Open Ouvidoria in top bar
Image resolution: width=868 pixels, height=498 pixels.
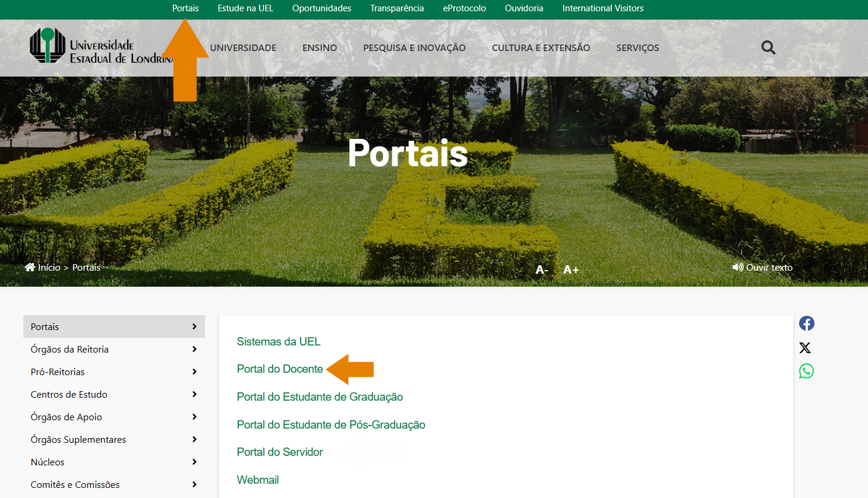click(x=524, y=8)
